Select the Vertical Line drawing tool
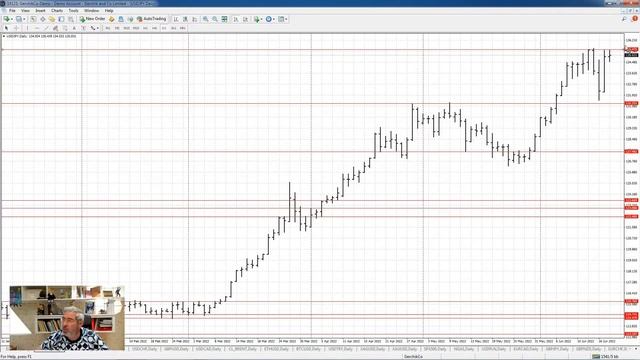Viewport: 640px width, 360px height. (27, 28)
